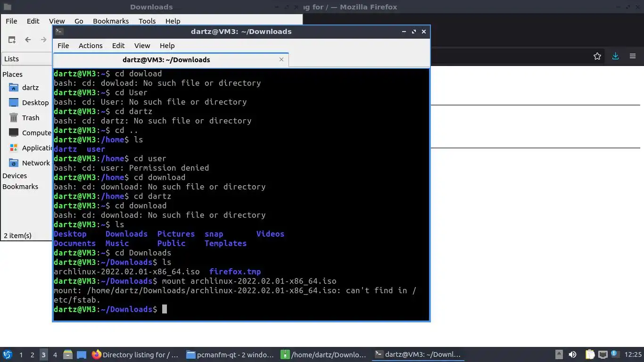Click Firefox bookmark star icon
This screenshot has width=644, height=362.
click(x=597, y=56)
